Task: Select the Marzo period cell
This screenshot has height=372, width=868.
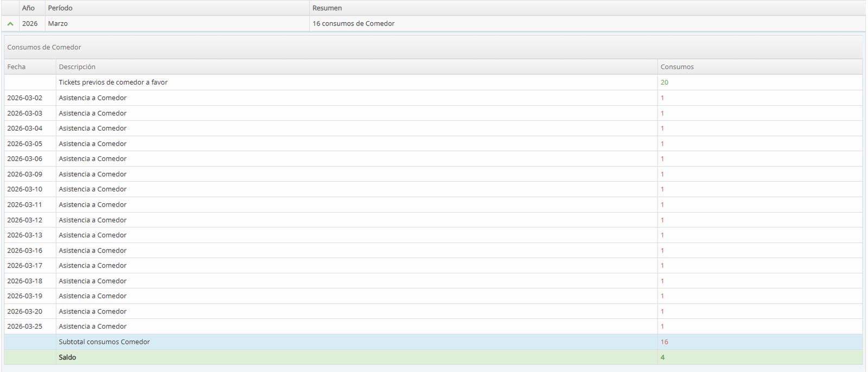Action: click(58, 24)
